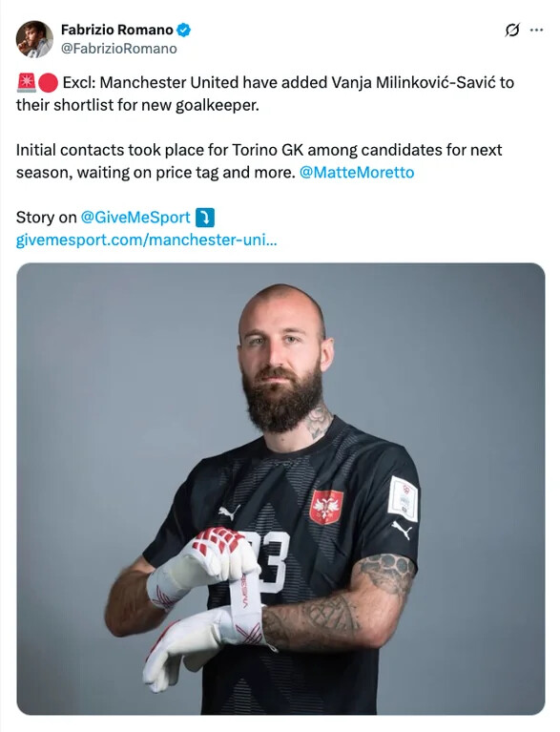The height and width of the screenshot is (732, 560).
Task: Open the @FabrizioRomano handle link
Action: pyautogui.click(x=119, y=49)
